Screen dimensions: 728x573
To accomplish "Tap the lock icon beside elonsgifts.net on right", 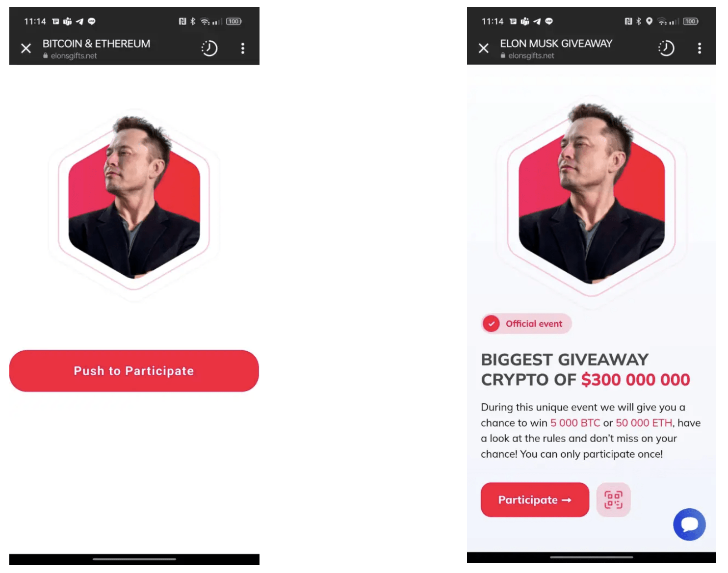I will coord(503,56).
